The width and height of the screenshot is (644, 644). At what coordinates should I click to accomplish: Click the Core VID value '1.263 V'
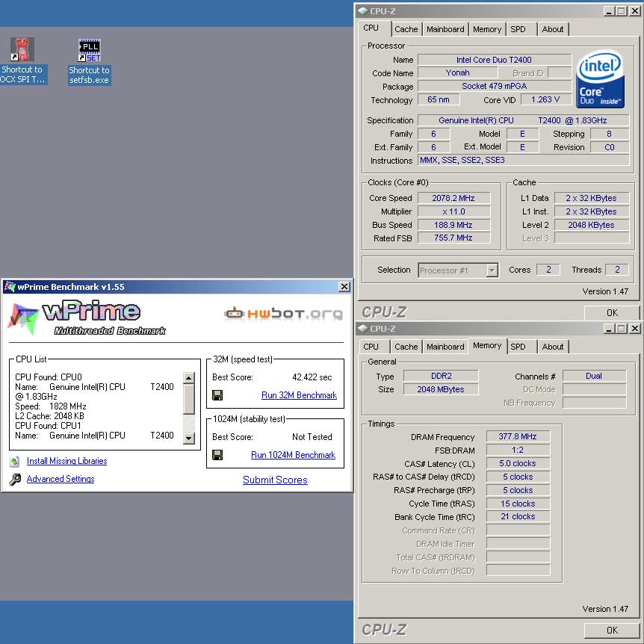pos(545,99)
